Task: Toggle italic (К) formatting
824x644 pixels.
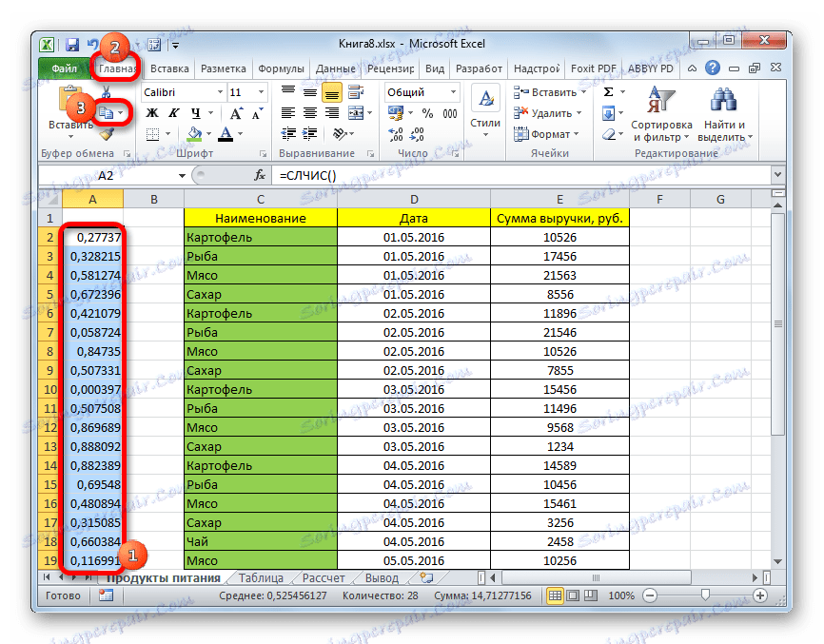Action: pos(174,112)
